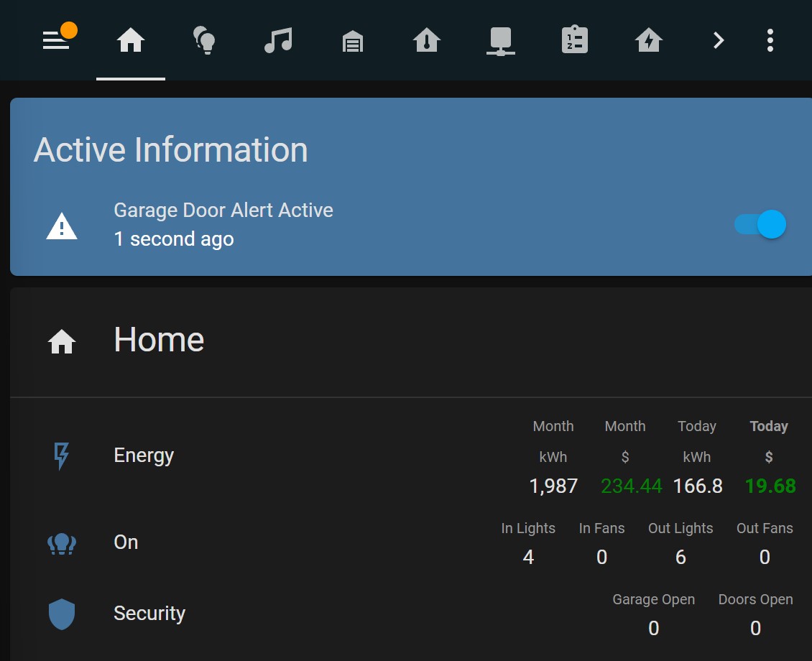Click the orange notification badge
Image resolution: width=812 pixels, height=661 pixels.
70,30
